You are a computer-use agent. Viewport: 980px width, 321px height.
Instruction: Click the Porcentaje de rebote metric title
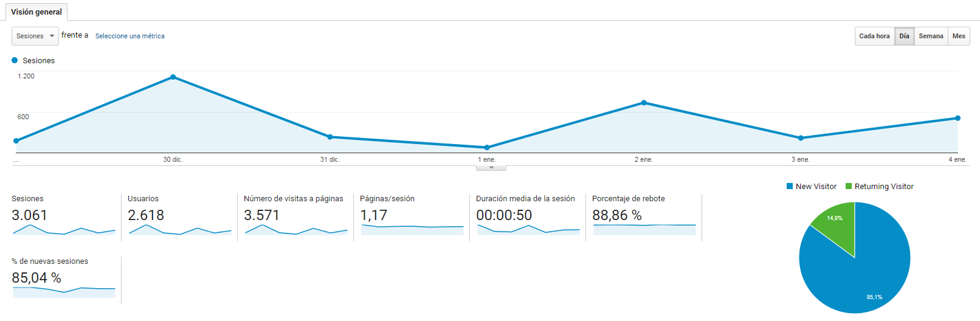tap(629, 199)
